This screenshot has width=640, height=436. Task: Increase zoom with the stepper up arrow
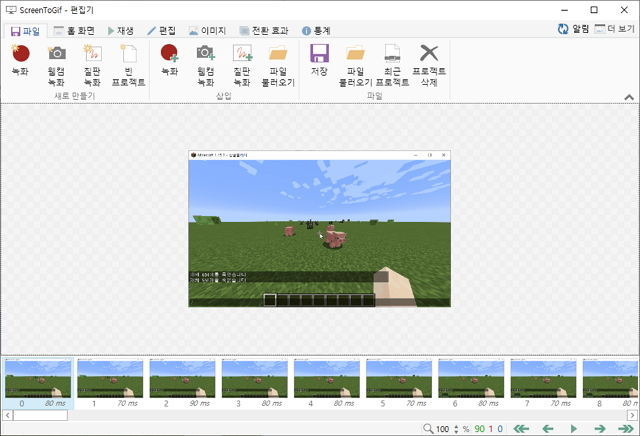456,426
